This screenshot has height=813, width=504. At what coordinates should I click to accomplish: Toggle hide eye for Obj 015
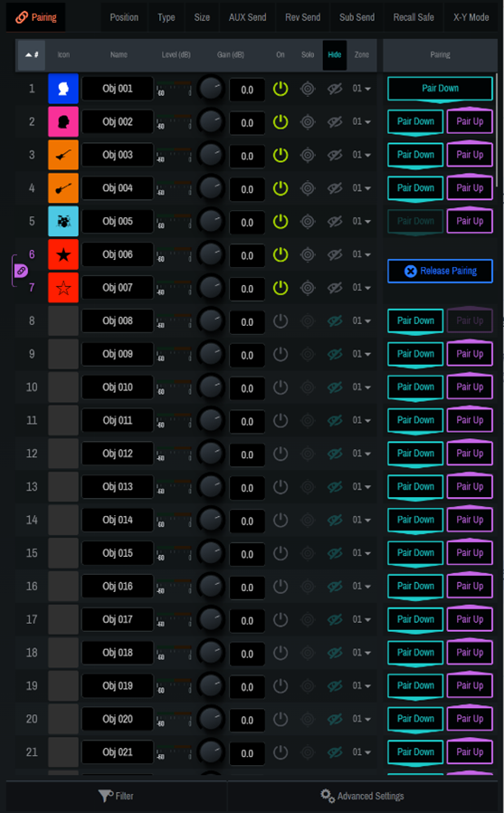pos(335,553)
